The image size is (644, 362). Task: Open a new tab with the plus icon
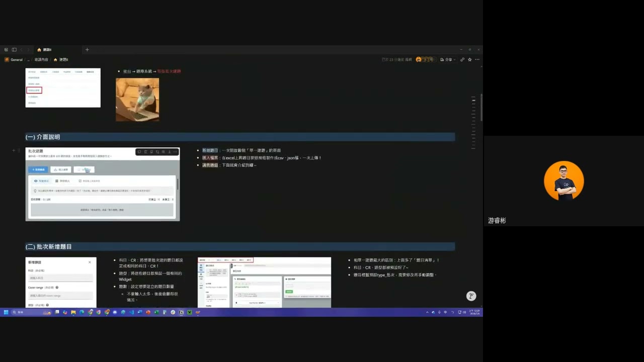coord(87,50)
